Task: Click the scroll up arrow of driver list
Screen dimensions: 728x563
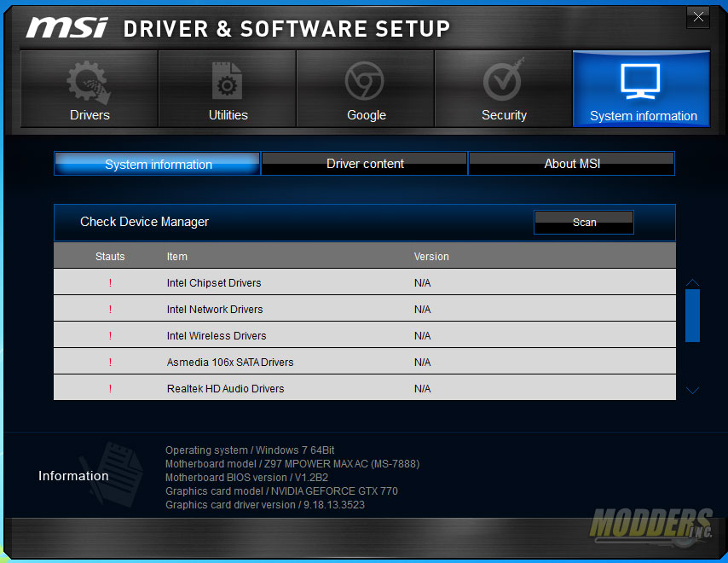Action: point(692,282)
